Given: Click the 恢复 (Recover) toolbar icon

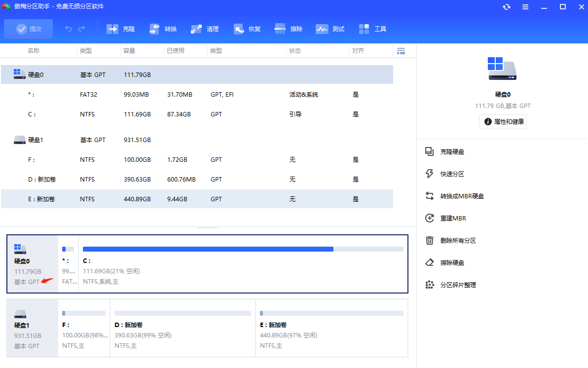Looking at the screenshot, I should point(247,29).
